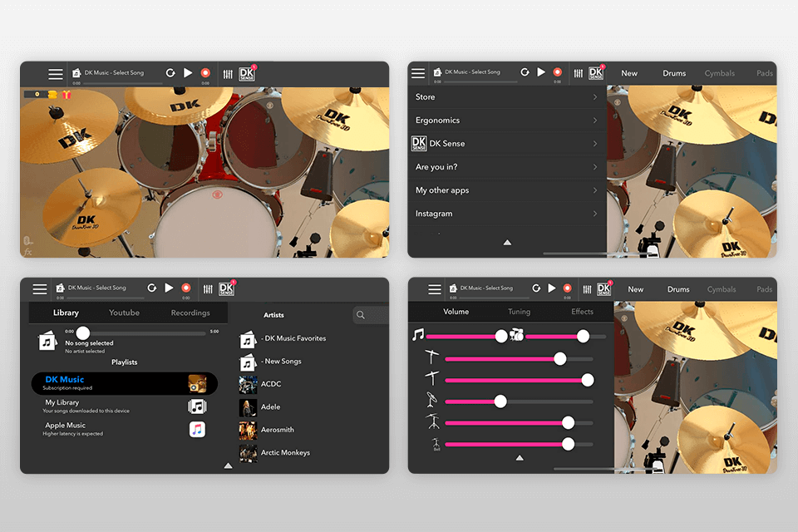
Task: Select Pads tab on Volume screen
Action: click(x=765, y=289)
